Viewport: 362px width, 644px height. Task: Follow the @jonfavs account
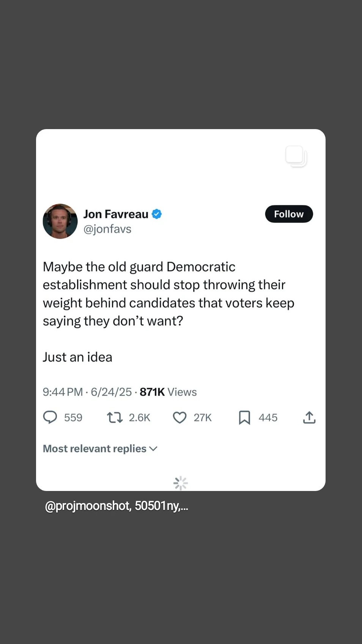pyautogui.click(x=289, y=214)
